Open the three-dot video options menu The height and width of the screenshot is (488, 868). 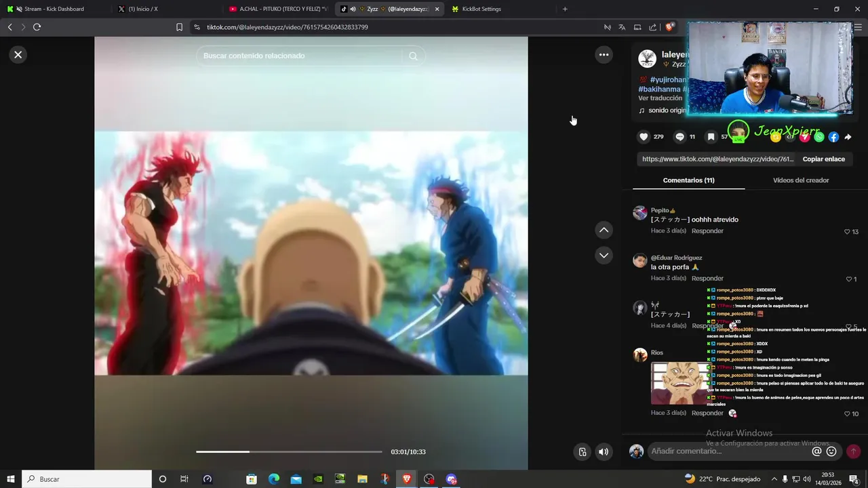tap(604, 55)
